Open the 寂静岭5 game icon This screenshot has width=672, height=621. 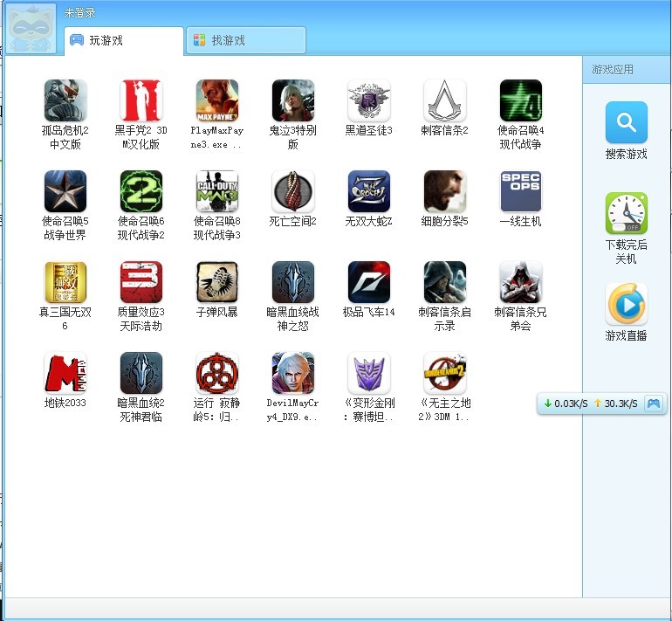pyautogui.click(x=216, y=373)
